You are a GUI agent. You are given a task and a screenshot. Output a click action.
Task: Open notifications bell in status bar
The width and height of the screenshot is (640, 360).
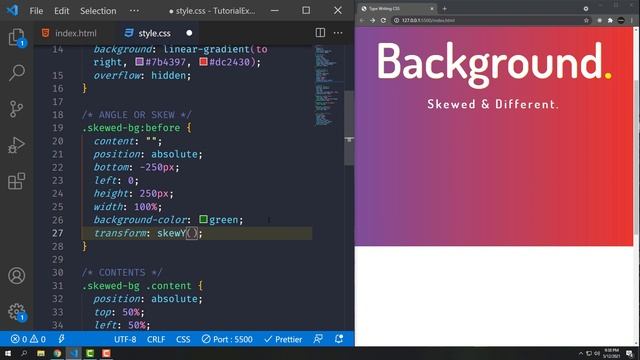[x=339, y=339]
